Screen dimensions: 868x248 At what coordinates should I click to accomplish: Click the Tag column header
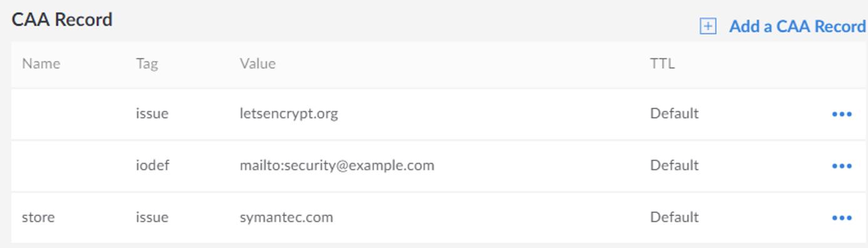(x=147, y=64)
